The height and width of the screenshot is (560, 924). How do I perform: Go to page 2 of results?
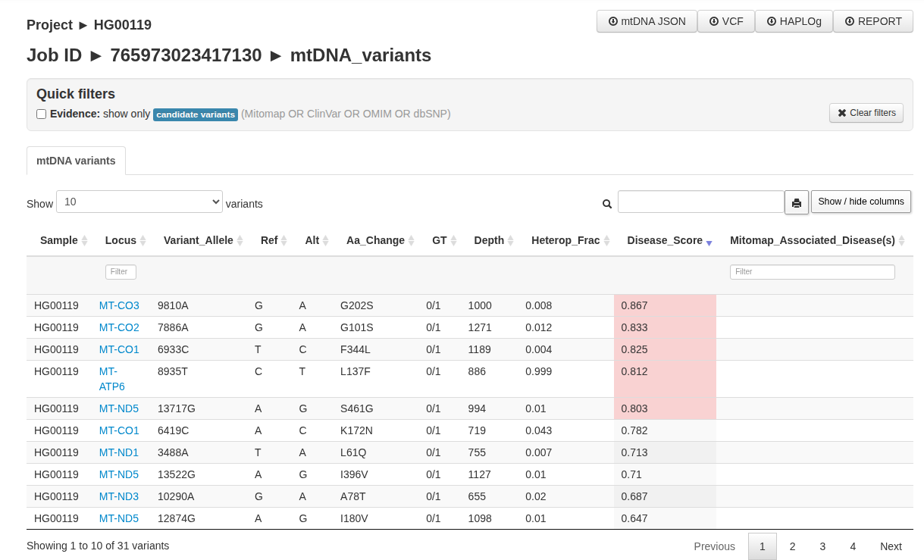pyautogui.click(x=792, y=546)
